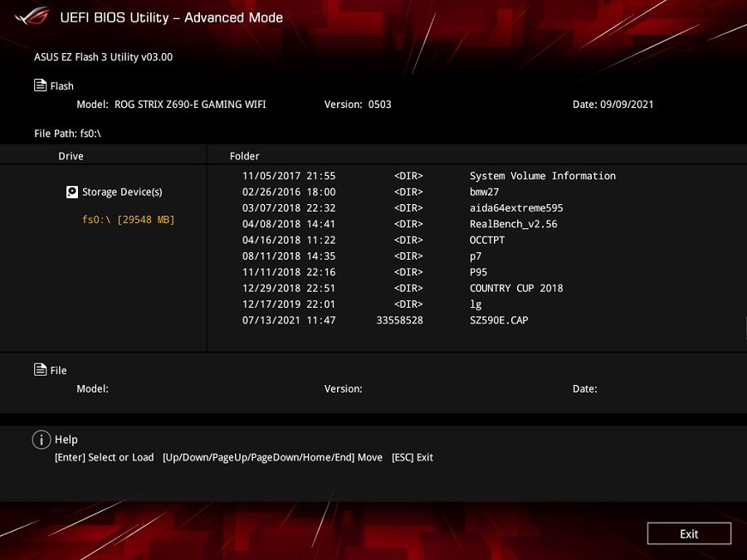This screenshot has height=560, width=747.
Task: Open the lg folder
Action: (x=476, y=304)
